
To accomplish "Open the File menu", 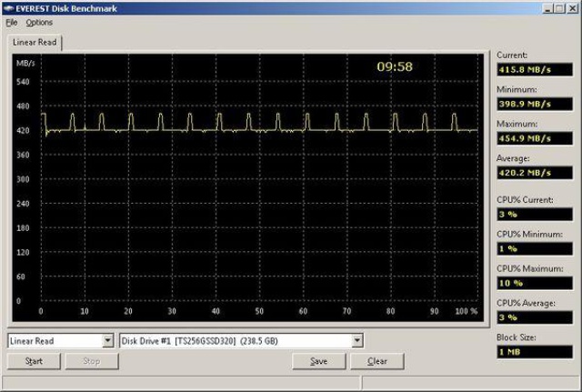I will (x=12, y=23).
